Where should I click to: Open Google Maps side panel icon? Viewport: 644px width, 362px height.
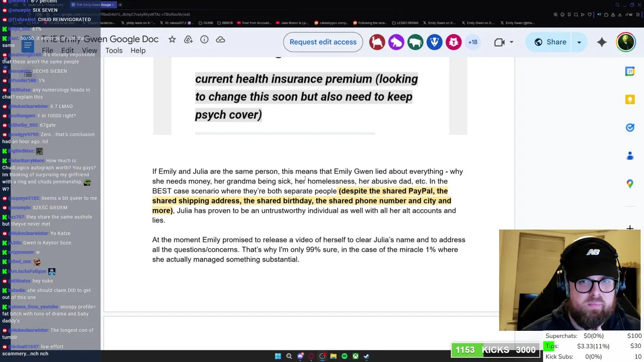pyautogui.click(x=630, y=184)
